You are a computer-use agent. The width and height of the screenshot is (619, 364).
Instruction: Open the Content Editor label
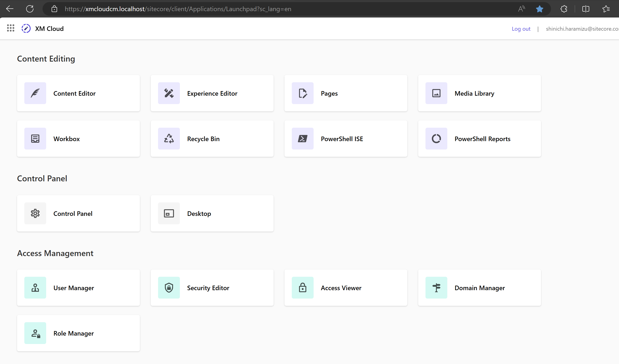tap(74, 94)
